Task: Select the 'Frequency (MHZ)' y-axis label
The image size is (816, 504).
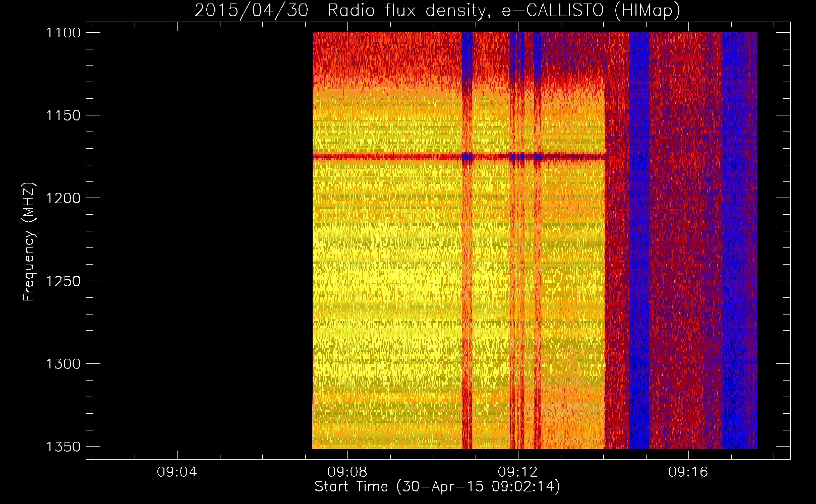Action: 29,242
